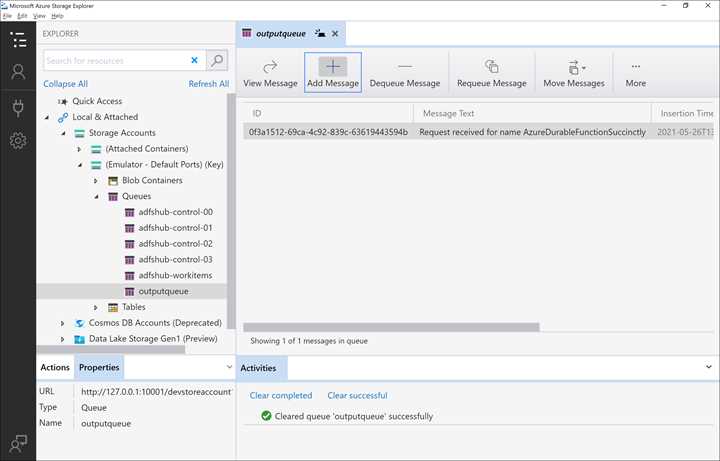This screenshot has width=720, height=461.
Task: Collapse the Storage Accounts node
Action: click(63, 133)
